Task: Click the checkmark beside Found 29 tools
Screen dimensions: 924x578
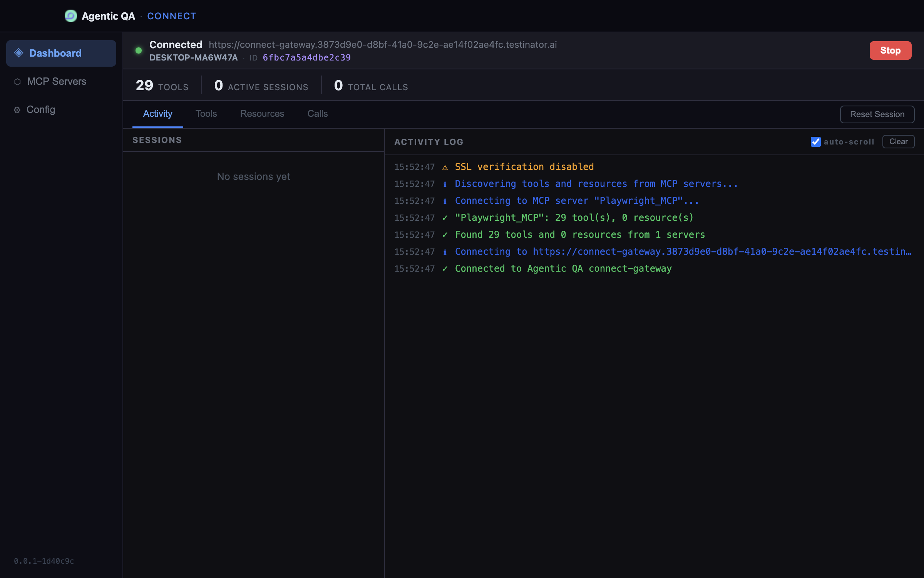Action: [445, 235]
